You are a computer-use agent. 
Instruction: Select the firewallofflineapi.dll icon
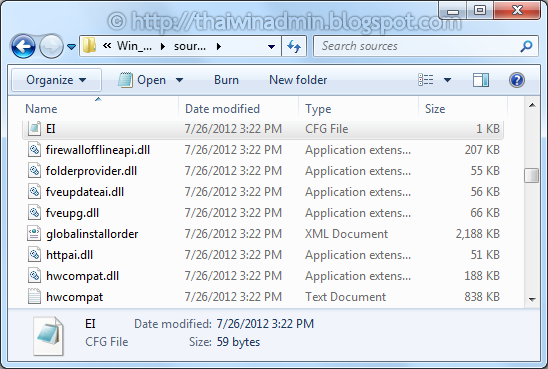(x=34, y=150)
